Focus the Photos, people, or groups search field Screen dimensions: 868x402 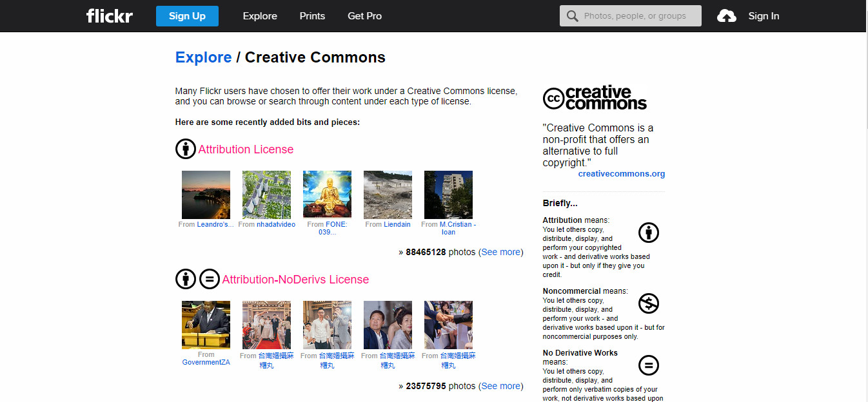pos(631,16)
